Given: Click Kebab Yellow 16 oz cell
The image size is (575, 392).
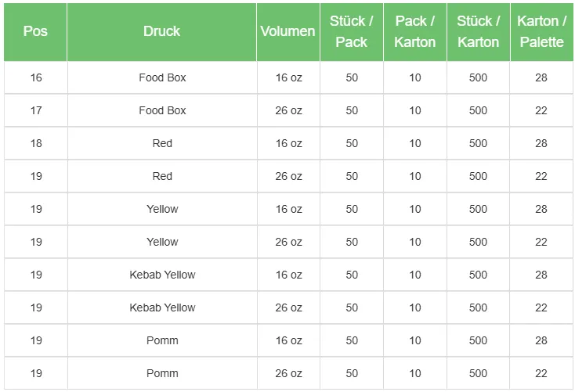Looking at the screenshot, I should point(162,275).
